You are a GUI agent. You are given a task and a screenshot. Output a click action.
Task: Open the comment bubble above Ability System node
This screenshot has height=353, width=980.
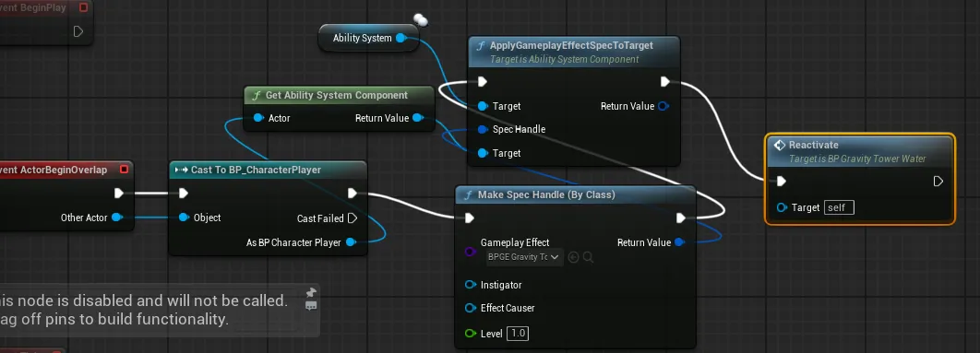(x=421, y=20)
